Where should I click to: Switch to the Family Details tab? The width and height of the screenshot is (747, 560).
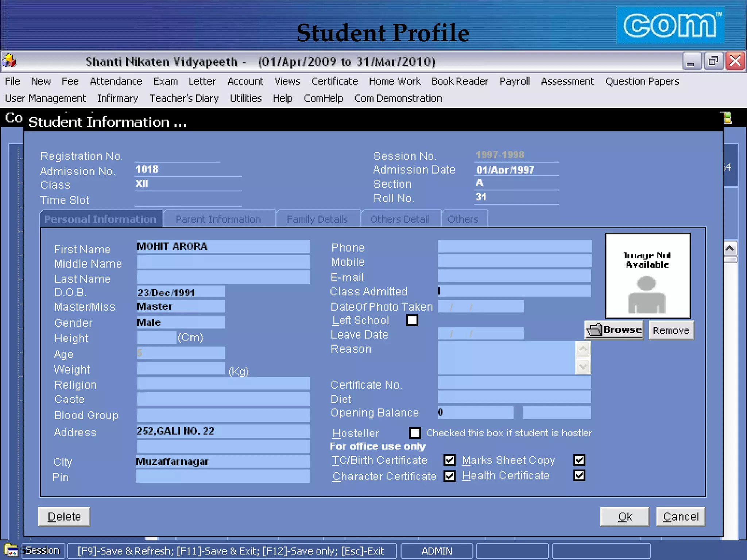click(318, 219)
